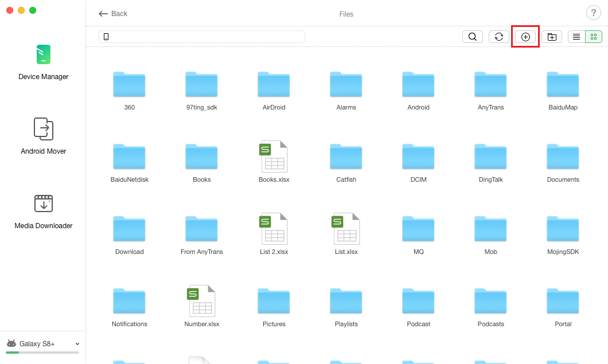The image size is (608, 364).
Task: Select the Playlists folder
Action: 346,301
